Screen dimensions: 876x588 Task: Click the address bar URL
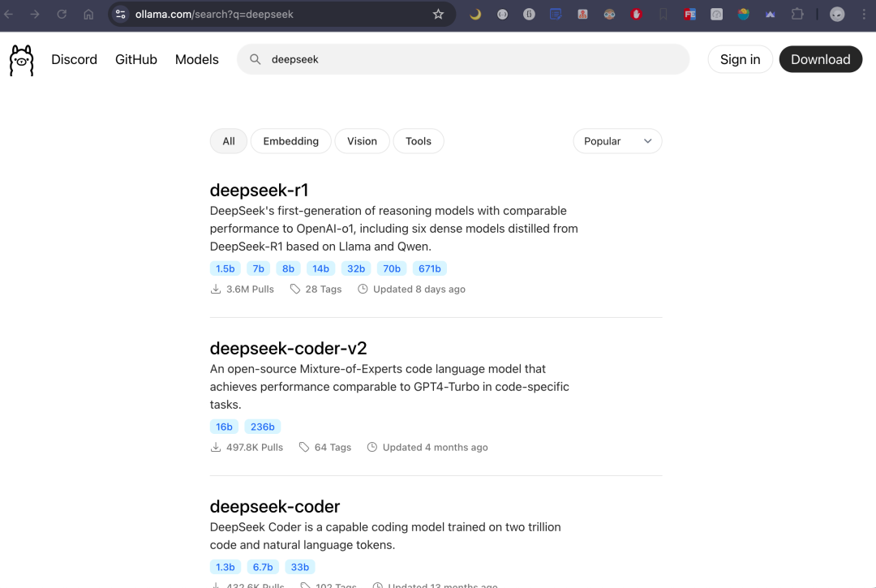tap(214, 15)
